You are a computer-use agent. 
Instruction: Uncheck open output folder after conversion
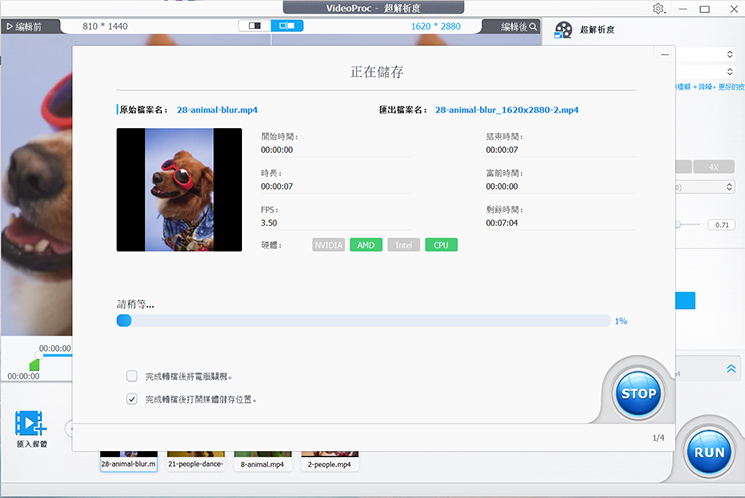pos(132,399)
